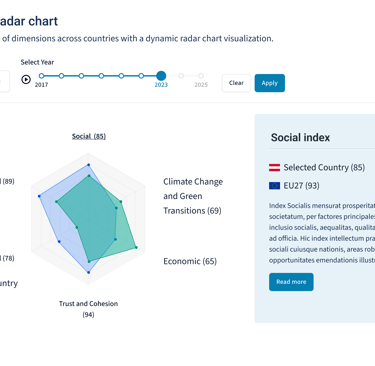
Task: Open the Read more link
Action: click(x=291, y=282)
